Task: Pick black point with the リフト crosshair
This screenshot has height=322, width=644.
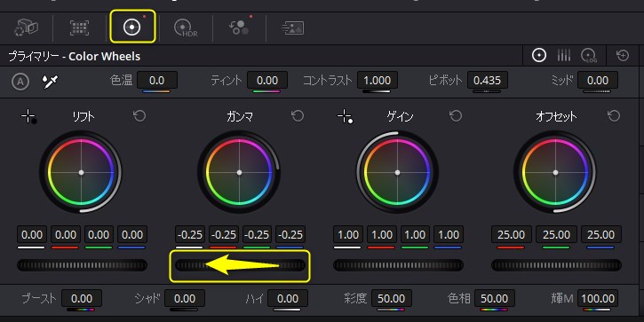Action: click(x=28, y=116)
